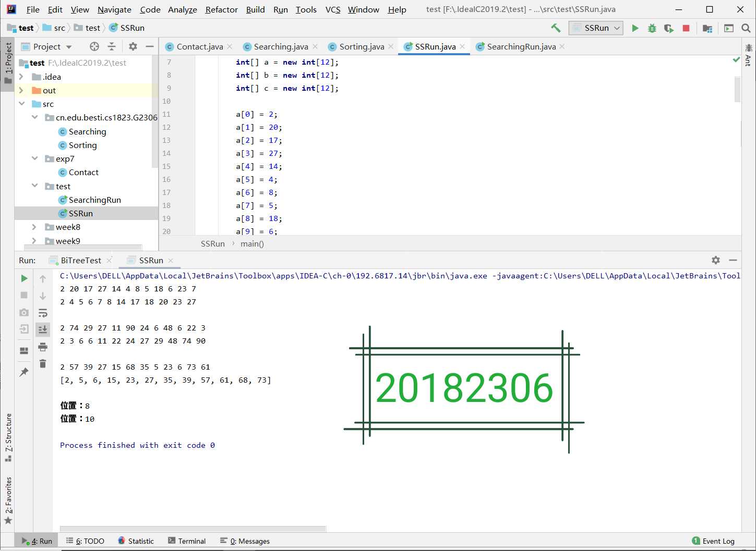Open Project Structure dialog icon
The image size is (756, 551).
pyautogui.click(x=707, y=28)
